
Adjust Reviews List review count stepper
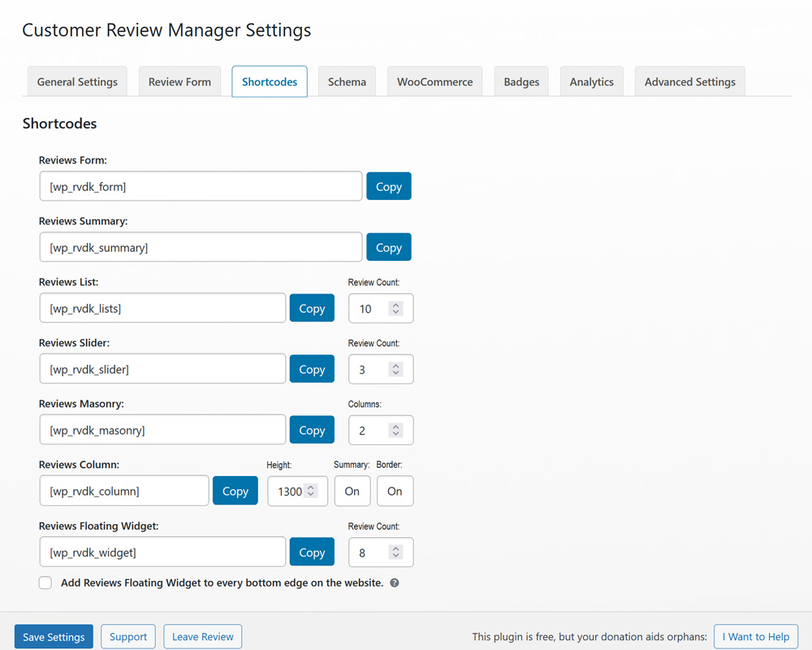pos(395,309)
